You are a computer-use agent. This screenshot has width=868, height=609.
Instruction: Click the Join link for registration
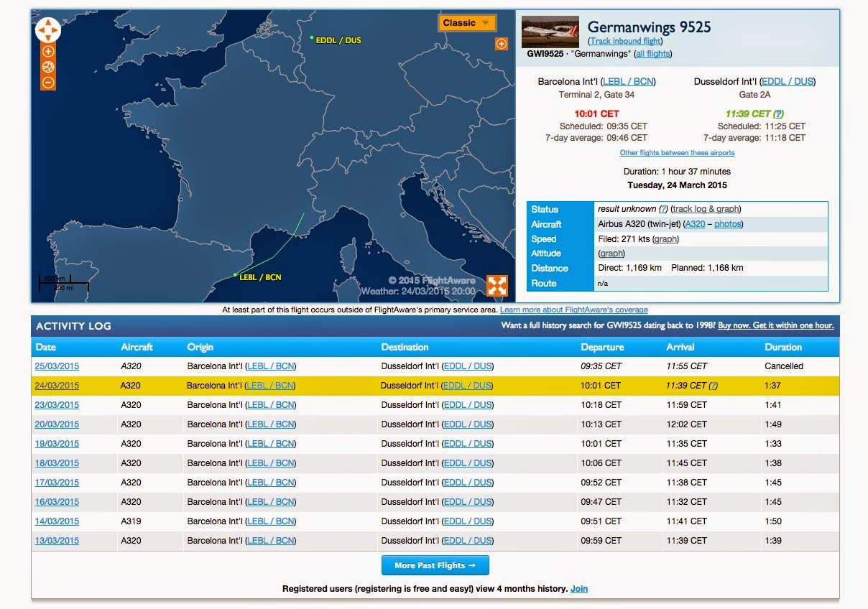point(579,589)
